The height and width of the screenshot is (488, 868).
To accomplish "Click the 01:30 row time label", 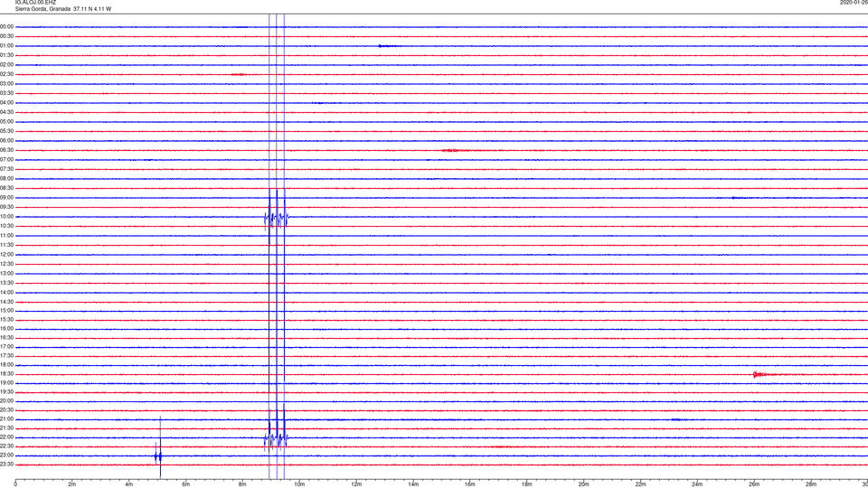I will tap(6, 55).
